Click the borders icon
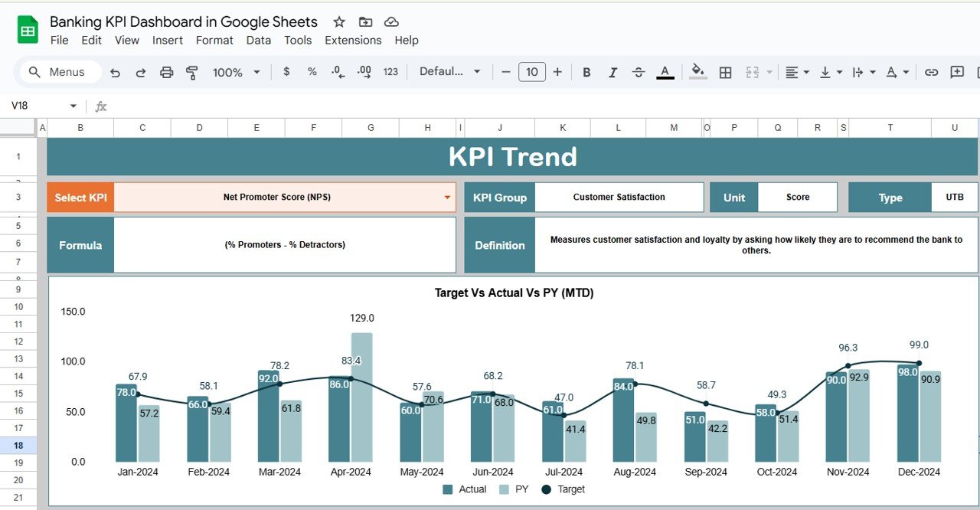Viewport: 980px width, 510px height. point(725,72)
